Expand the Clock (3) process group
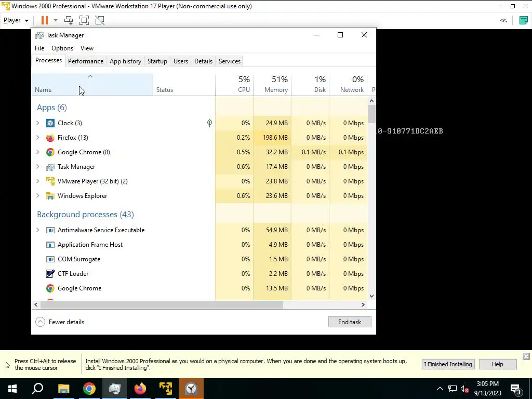The width and height of the screenshot is (532, 399). tap(37, 123)
